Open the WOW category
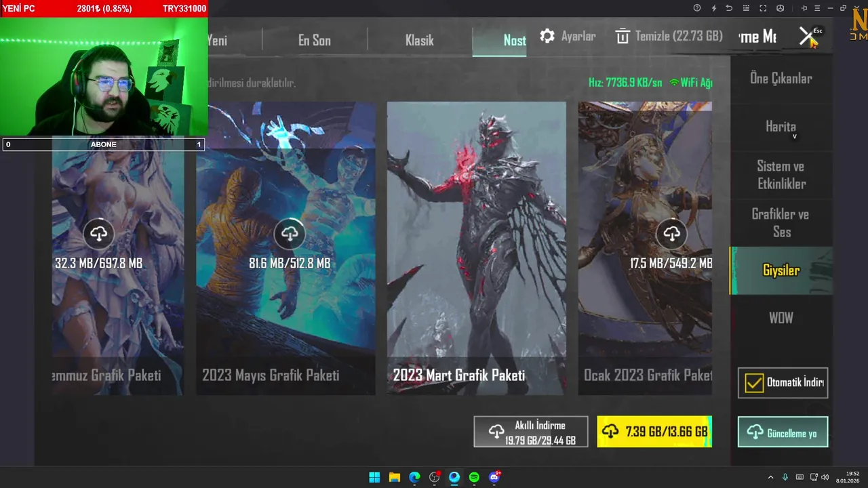This screenshot has height=488, width=868. click(x=781, y=318)
